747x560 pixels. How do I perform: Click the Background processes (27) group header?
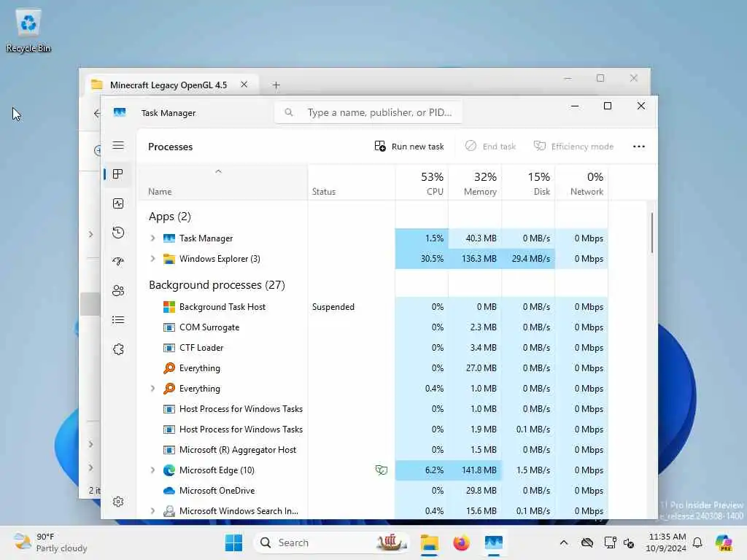point(217,285)
